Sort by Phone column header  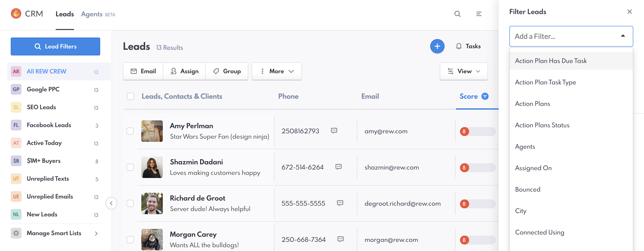coord(288,96)
